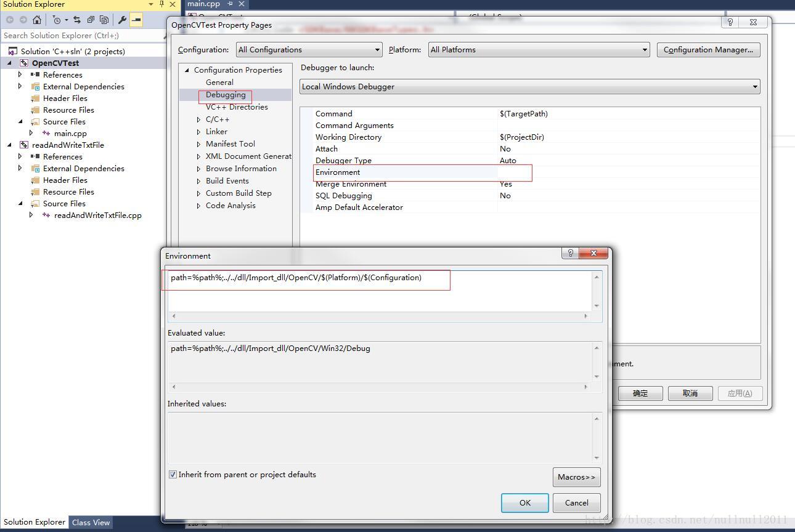795x532 pixels.
Task: Expand the Build Events category
Action: pos(198,181)
